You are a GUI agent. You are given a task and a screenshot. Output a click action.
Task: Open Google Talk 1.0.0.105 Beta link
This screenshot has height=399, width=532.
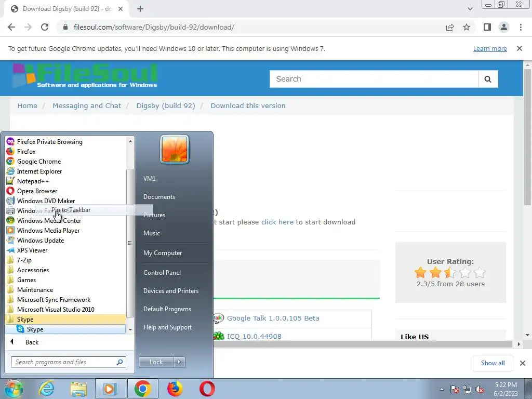[273, 318]
